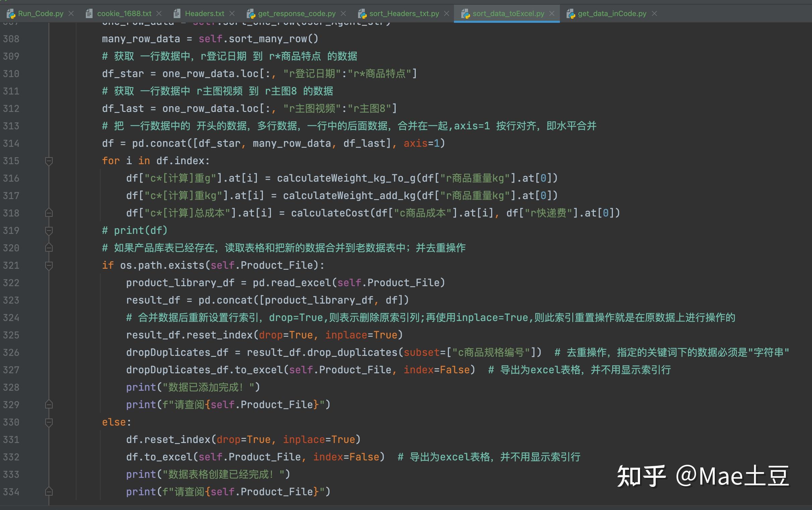Switch to the get_response_code.py tab
Viewport: 812px width, 510px height.
tap(297, 14)
